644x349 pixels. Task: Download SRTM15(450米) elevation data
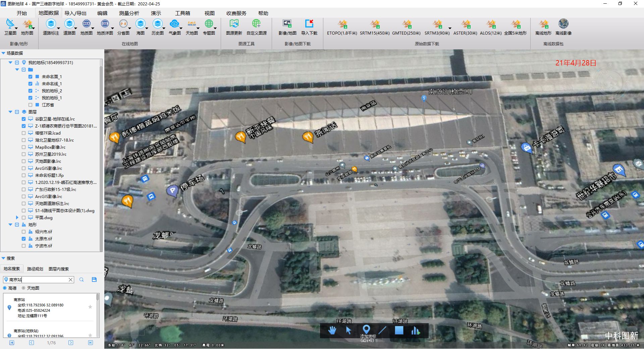375,27
